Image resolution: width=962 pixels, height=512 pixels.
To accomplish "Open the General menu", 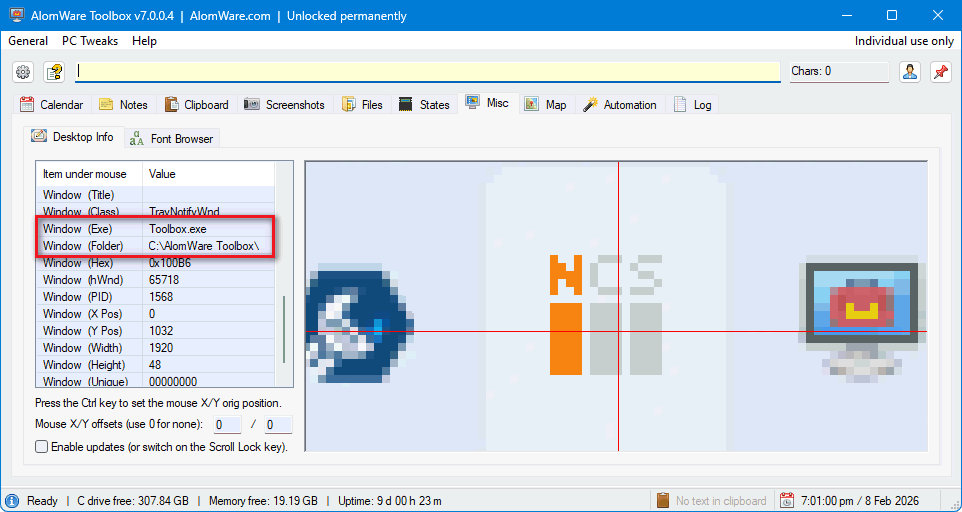I will (28, 41).
